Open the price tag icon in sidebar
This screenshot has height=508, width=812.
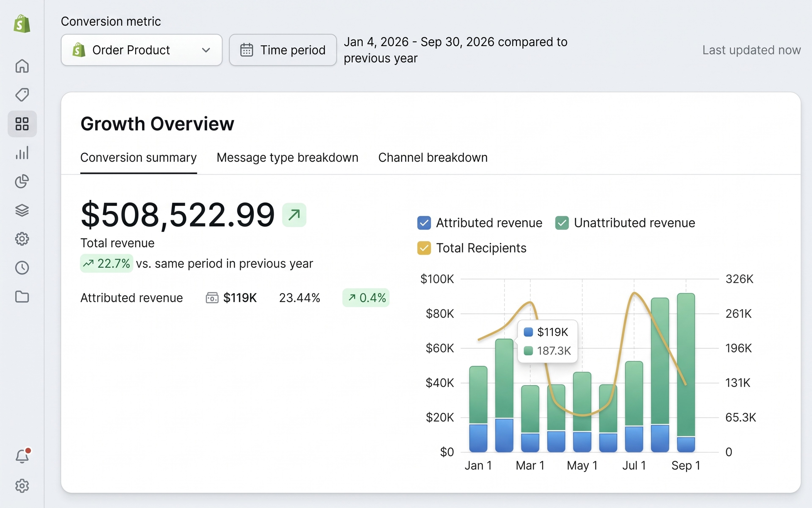(x=22, y=95)
